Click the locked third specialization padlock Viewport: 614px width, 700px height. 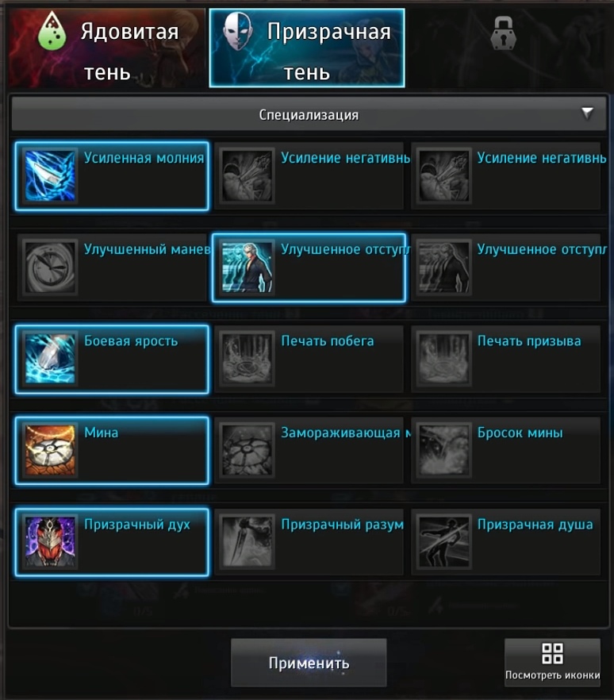[503, 33]
